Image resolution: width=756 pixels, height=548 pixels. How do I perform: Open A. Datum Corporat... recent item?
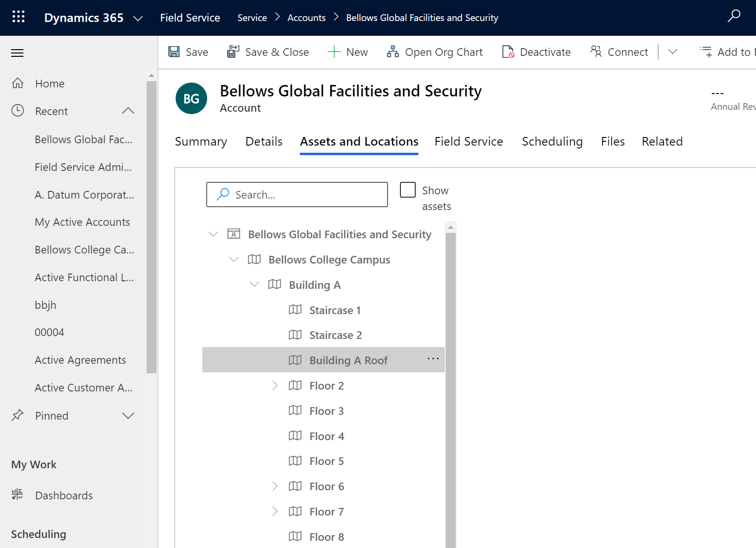click(x=84, y=195)
